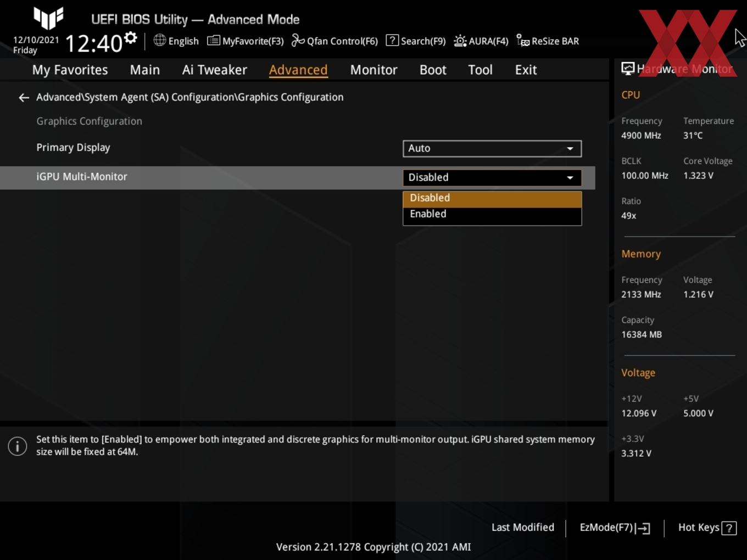
Task: Click the info icon beside help text
Action: (18, 446)
